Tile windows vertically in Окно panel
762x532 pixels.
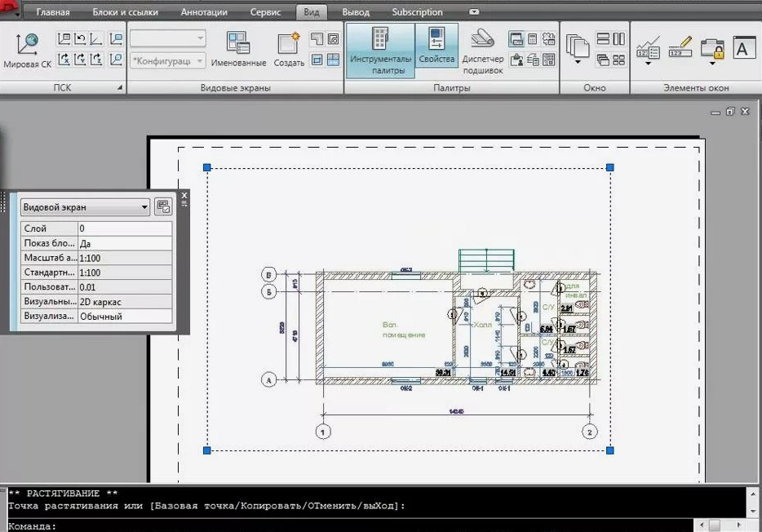click(618, 39)
